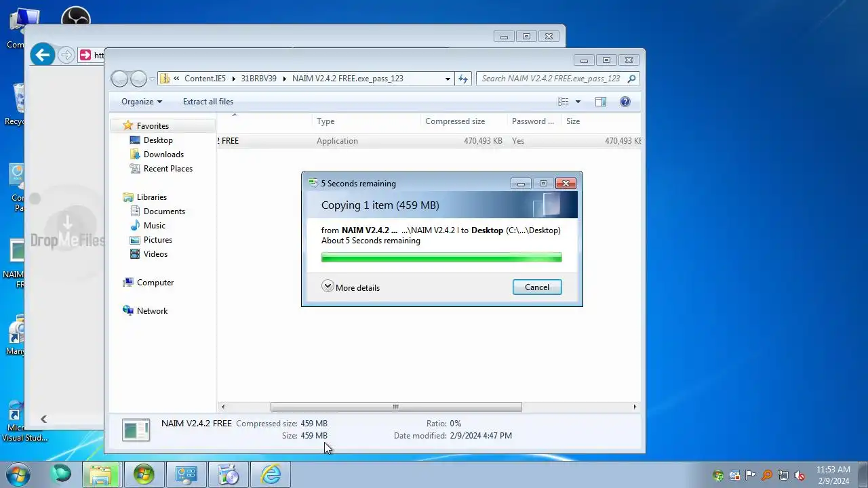
Task: Open the Documents library
Action: [x=164, y=211]
